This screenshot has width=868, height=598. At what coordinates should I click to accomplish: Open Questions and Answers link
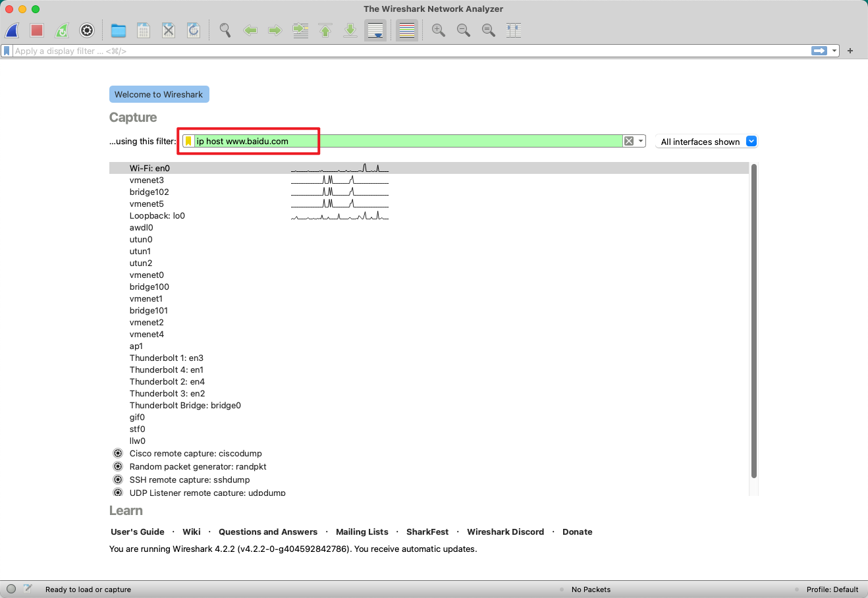[268, 531]
